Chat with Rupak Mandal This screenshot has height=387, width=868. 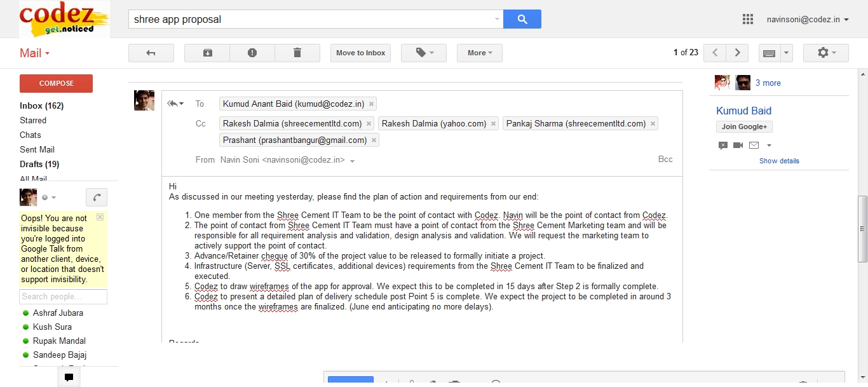point(59,341)
